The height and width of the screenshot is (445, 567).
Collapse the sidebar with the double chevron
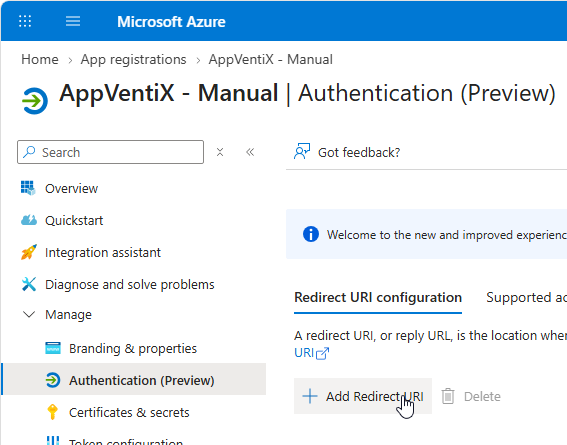(x=250, y=152)
